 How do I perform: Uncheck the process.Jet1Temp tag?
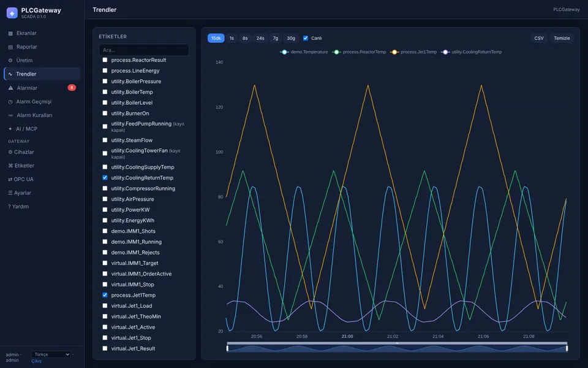pos(105,295)
